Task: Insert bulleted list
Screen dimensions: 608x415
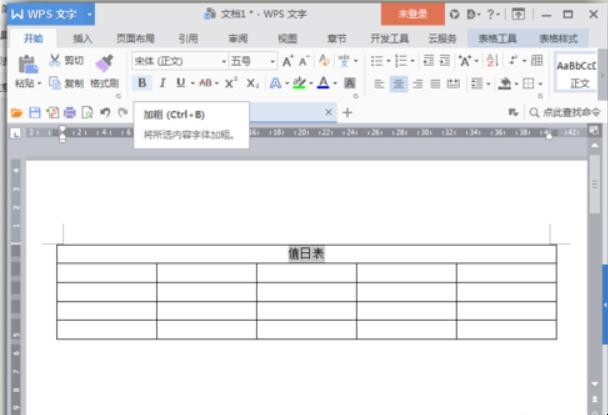Action: pyautogui.click(x=377, y=61)
